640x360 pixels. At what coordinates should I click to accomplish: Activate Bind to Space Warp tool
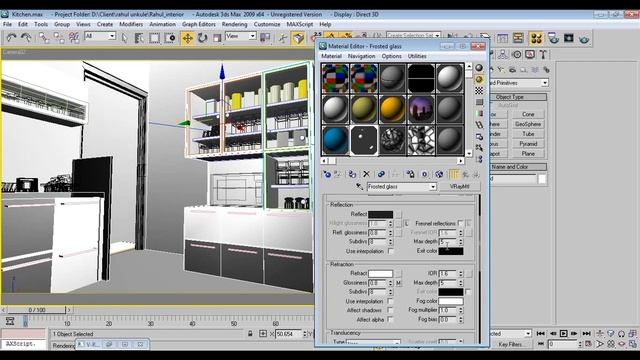(74, 38)
